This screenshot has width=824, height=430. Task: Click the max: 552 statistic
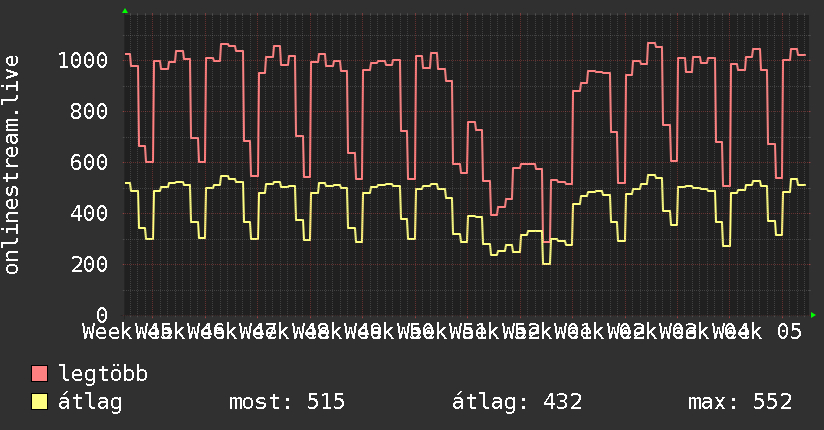740,402
